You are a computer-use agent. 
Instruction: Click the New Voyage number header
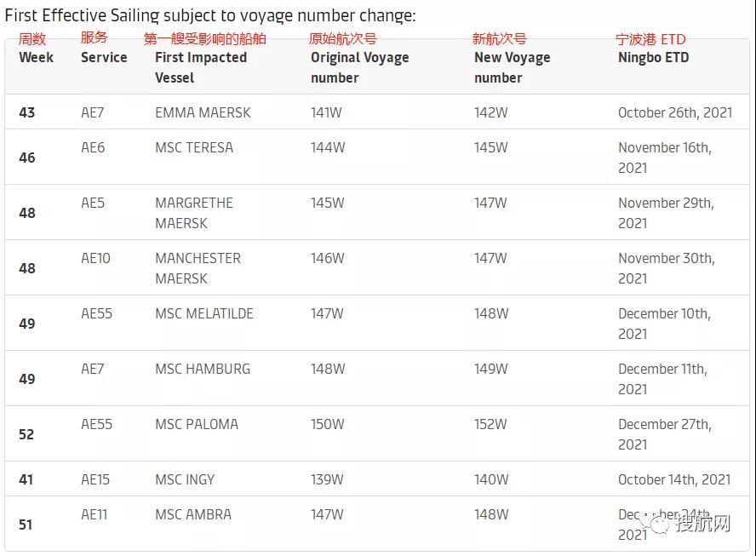click(x=512, y=67)
